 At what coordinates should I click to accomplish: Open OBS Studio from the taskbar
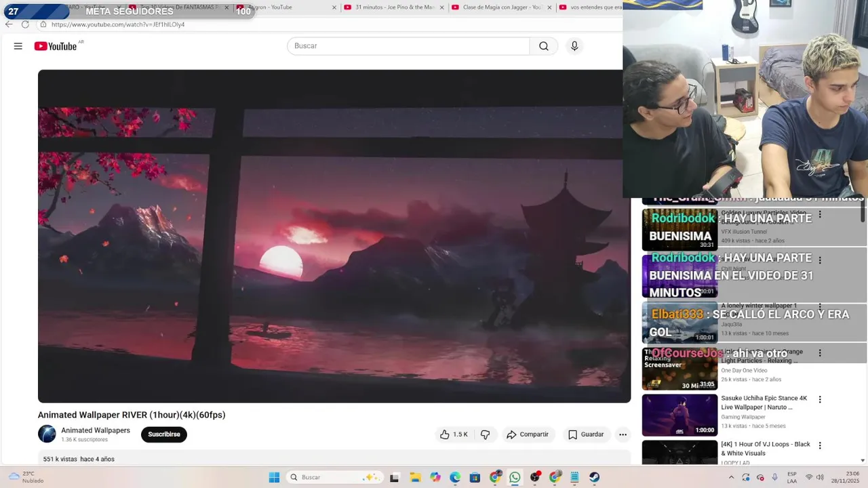pyautogui.click(x=535, y=477)
